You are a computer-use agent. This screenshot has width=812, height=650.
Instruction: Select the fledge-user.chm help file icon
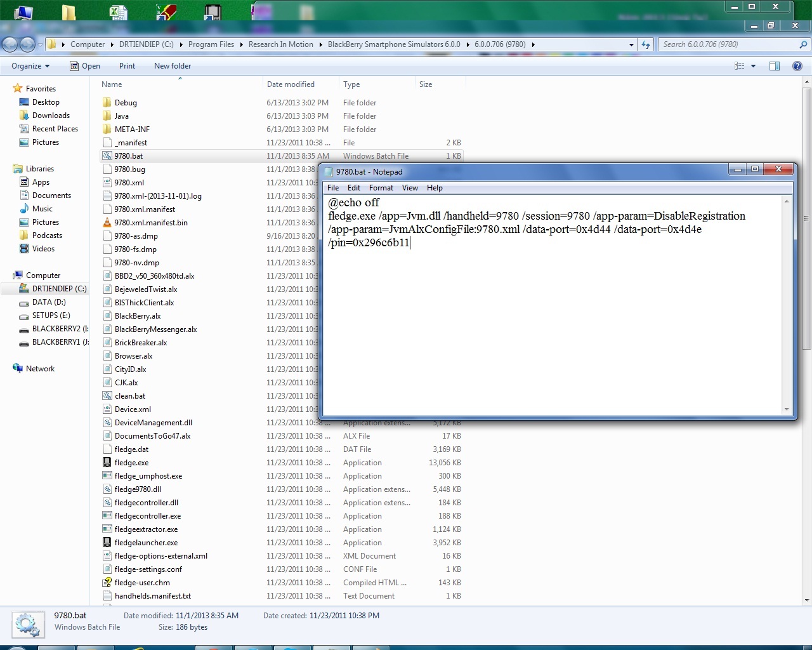pyautogui.click(x=107, y=583)
